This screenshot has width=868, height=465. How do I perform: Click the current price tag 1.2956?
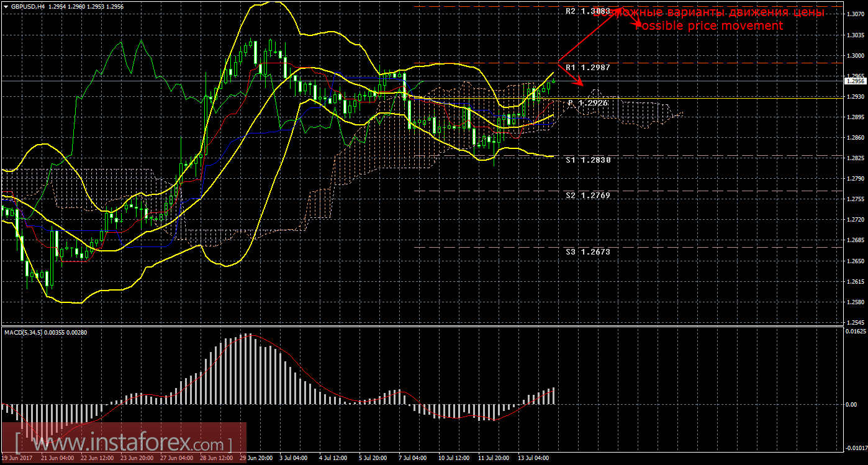tap(855, 81)
